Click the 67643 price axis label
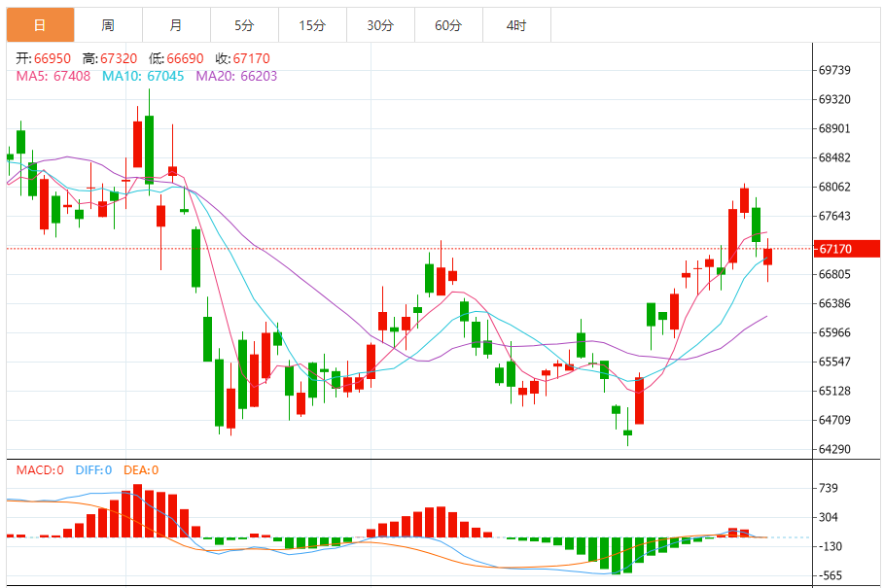This screenshot has height=588, width=884. [834, 217]
